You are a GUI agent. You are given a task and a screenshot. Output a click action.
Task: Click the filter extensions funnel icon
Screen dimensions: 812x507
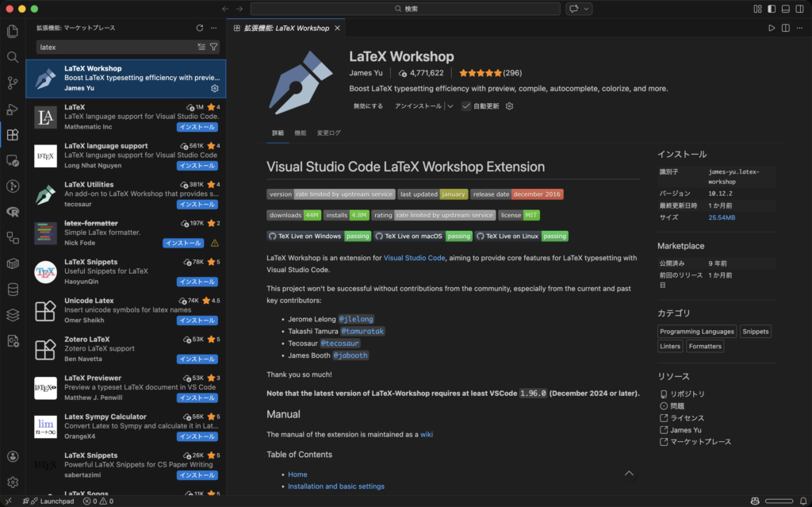click(x=213, y=47)
